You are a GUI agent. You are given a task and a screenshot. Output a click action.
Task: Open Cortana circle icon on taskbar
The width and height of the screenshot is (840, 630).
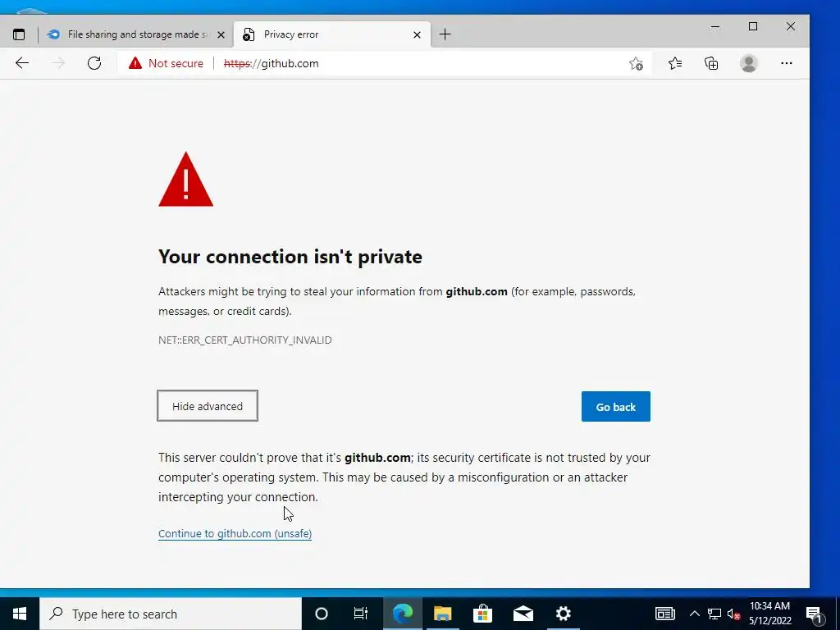[x=322, y=614]
